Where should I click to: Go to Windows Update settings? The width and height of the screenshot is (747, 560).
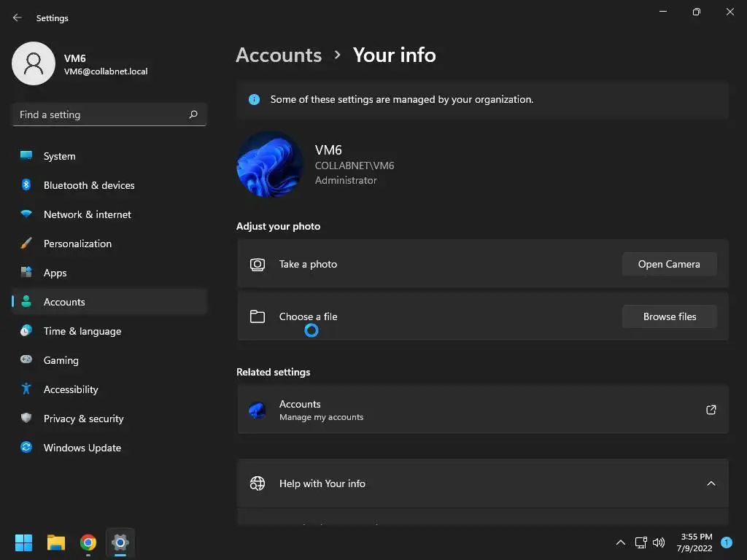pos(82,448)
